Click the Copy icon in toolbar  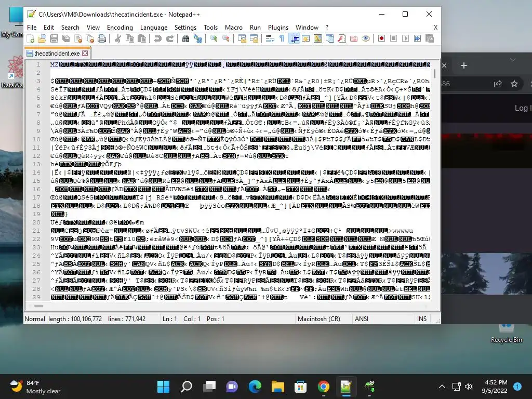129,38
